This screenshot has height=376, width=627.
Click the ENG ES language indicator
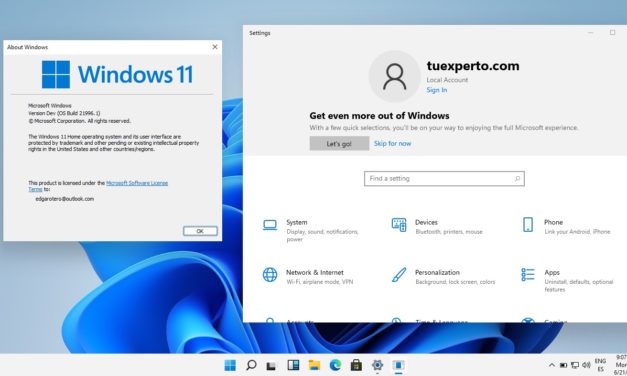click(x=600, y=365)
